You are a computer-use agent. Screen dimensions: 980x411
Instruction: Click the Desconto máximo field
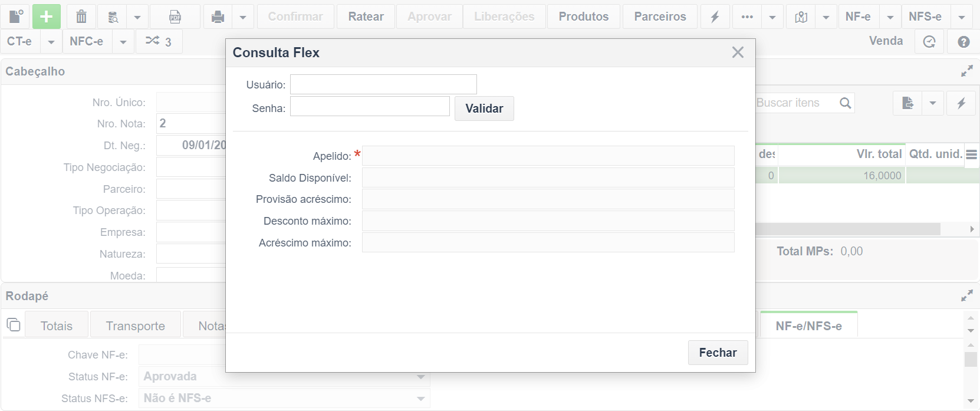pos(548,221)
